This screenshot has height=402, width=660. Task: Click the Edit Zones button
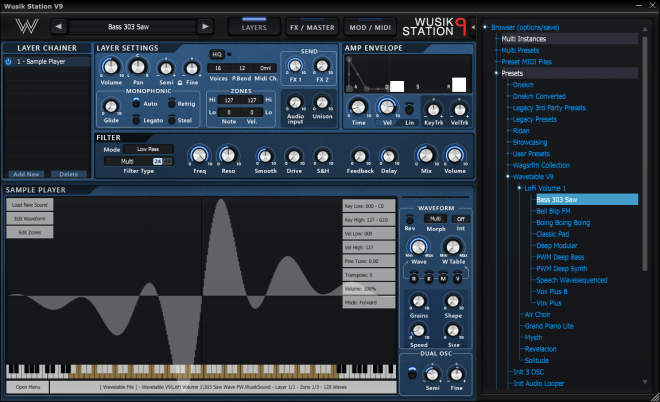[29, 232]
